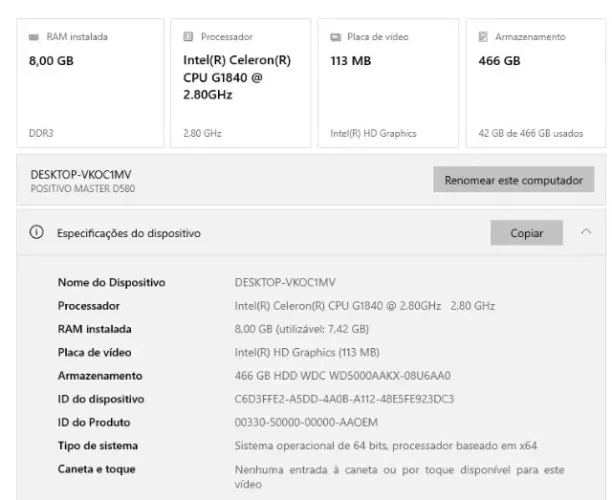
Task: Select 466 GB HDD WDC WD5000AAKX-08U6AA0 value
Action: [343, 375]
